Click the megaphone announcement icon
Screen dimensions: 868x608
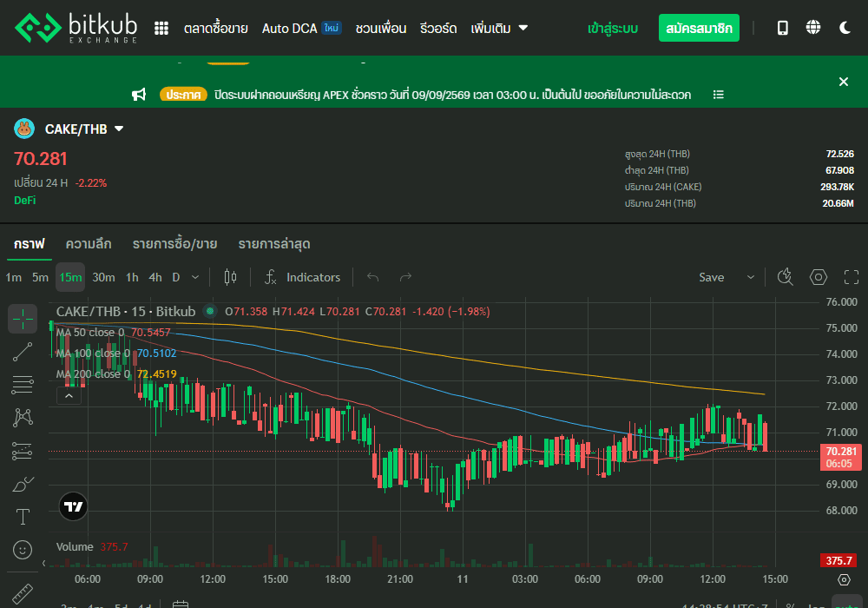[139, 95]
